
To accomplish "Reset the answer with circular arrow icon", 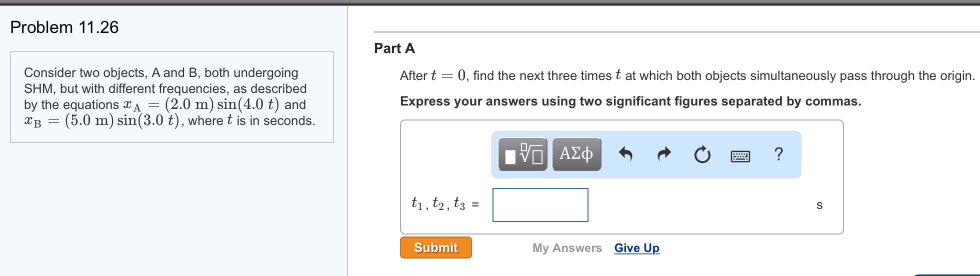I will tap(702, 155).
